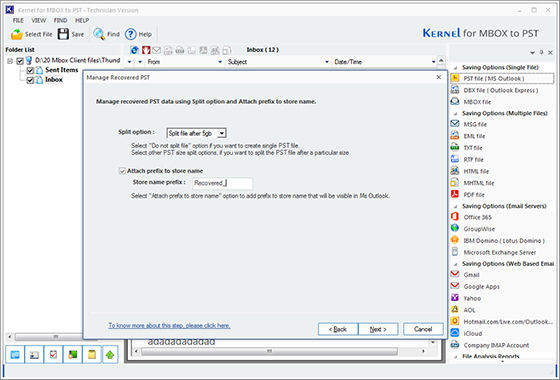The height and width of the screenshot is (380, 560).
Task: Select the Sent Items folder in tree
Action: pos(61,70)
